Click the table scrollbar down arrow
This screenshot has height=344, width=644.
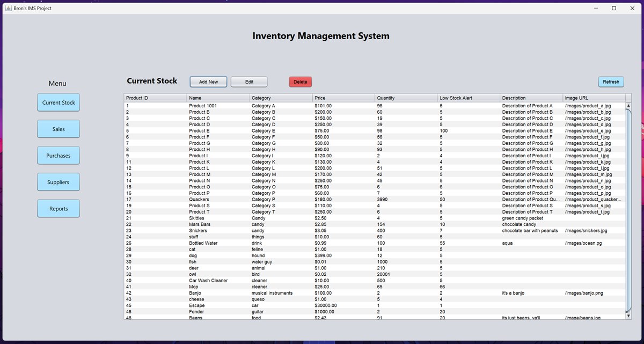629,316
